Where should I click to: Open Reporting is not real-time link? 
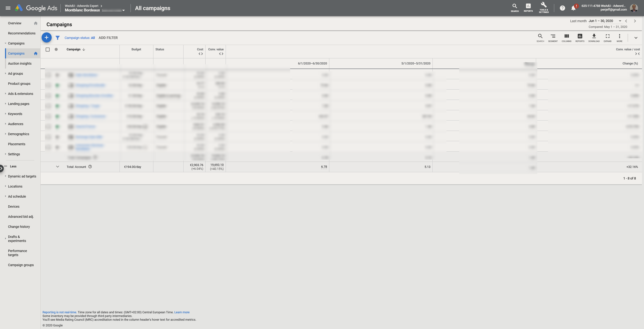point(60,312)
